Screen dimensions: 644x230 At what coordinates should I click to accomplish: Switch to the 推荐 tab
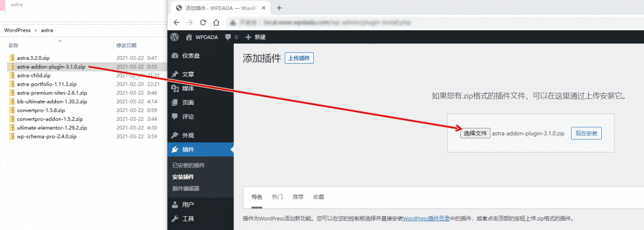coord(297,197)
